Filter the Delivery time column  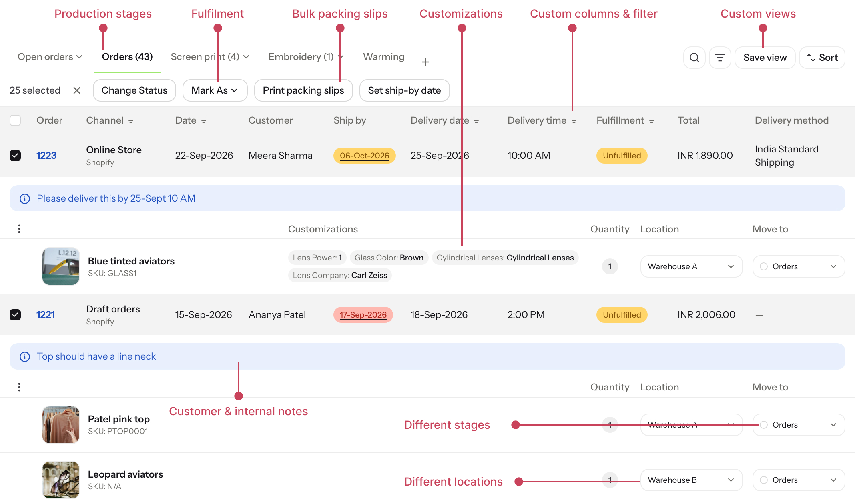574,120
